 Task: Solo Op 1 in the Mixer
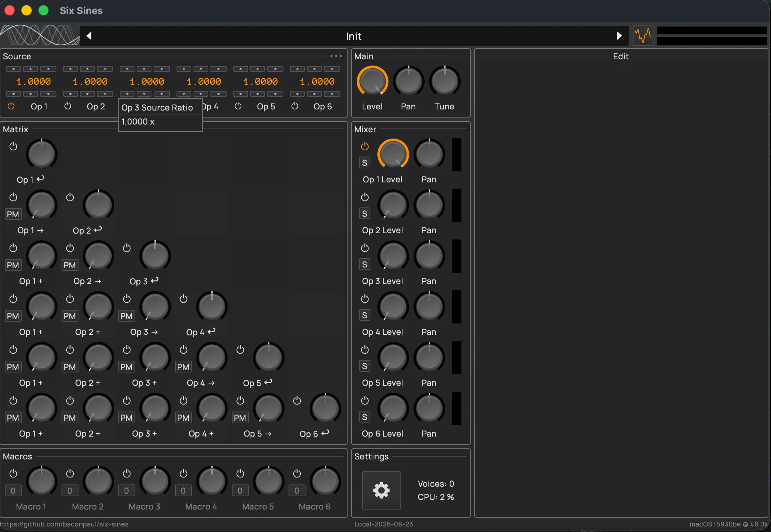(364, 162)
